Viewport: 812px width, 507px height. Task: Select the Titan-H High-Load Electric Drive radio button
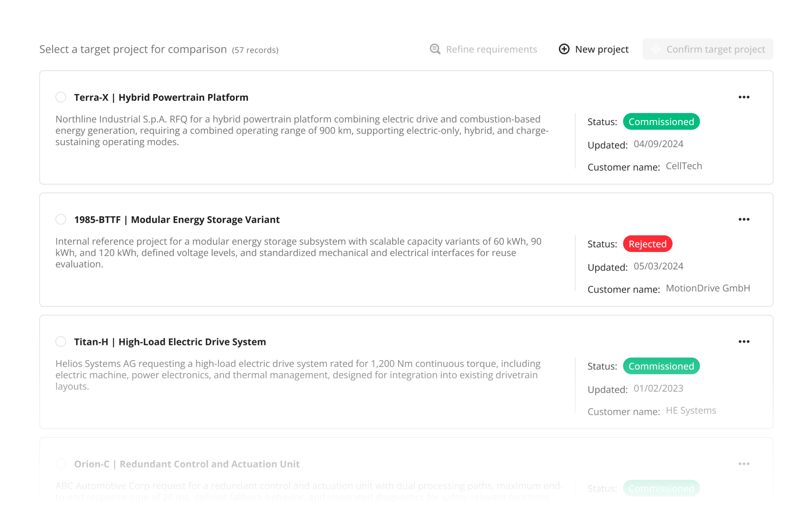[x=61, y=341]
